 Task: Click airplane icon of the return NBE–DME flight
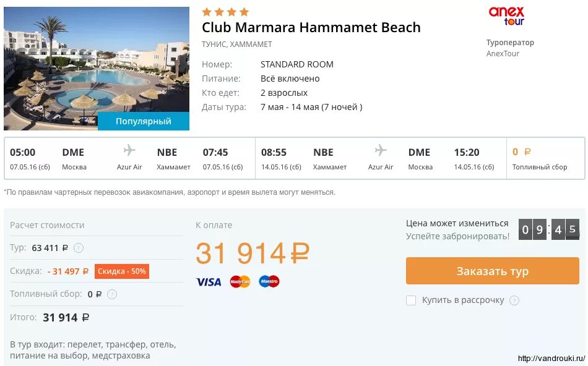(381, 151)
